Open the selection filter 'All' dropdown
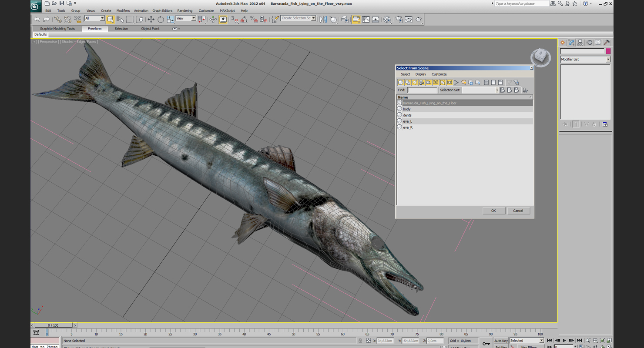 (x=94, y=18)
